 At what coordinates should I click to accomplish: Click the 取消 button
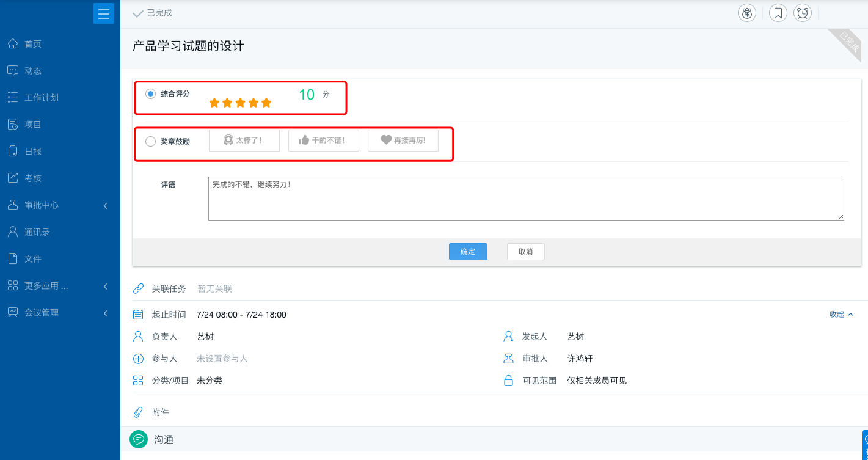526,252
